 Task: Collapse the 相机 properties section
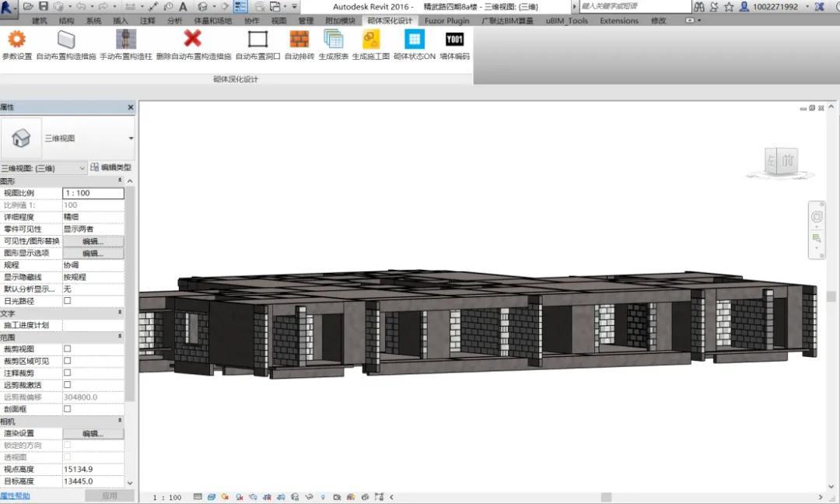(x=120, y=421)
